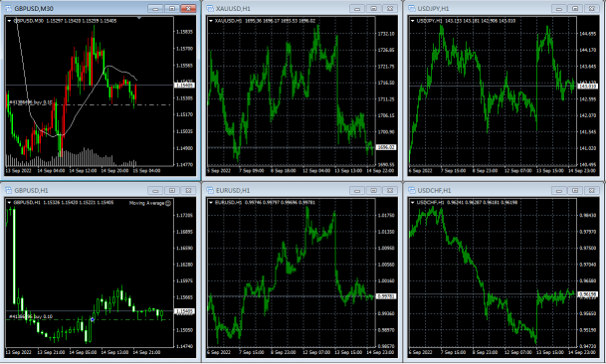Click the 1696.02 price label on XAUUSD chart
Viewport: 606px width, 364px height.
pos(386,147)
